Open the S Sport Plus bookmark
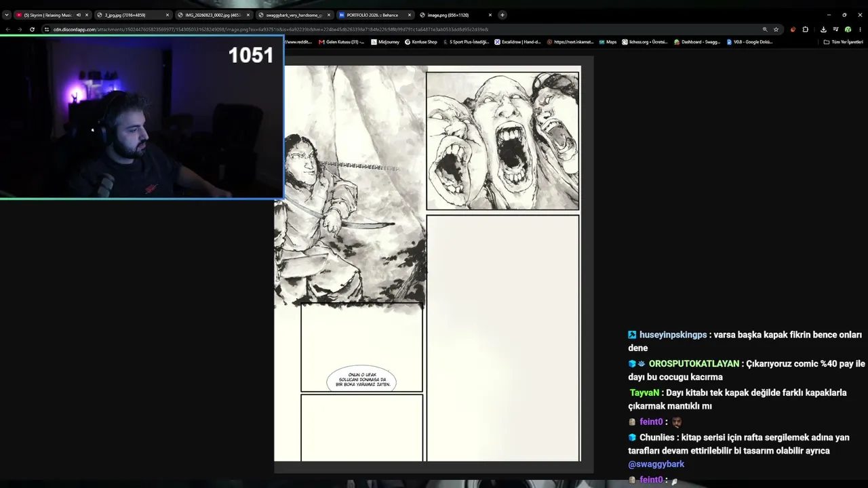868x488 pixels. click(x=466, y=42)
